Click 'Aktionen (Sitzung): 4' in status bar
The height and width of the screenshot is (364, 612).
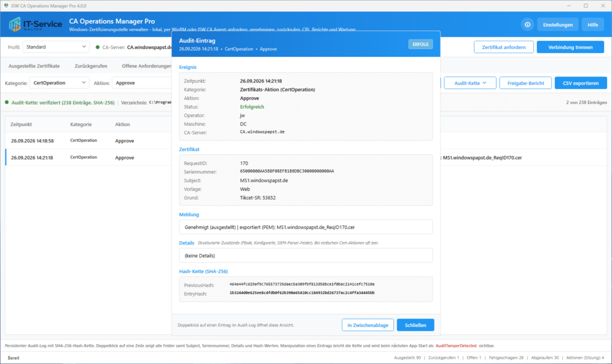585,357
